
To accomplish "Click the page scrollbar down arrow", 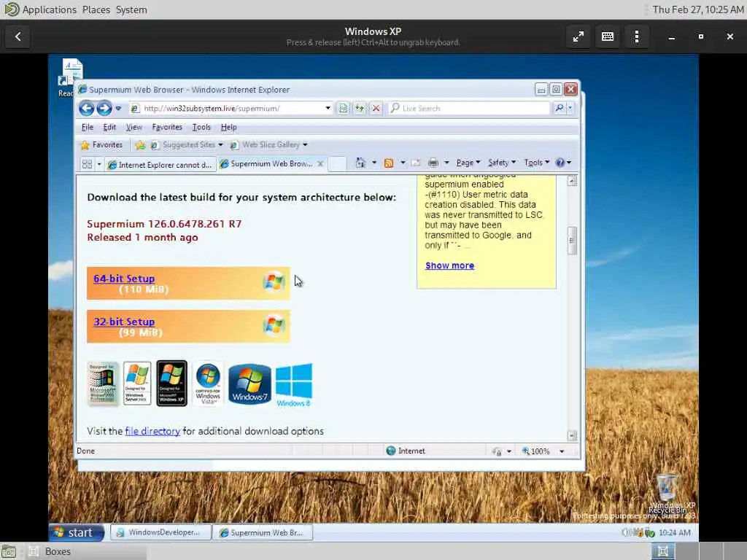I will point(572,435).
